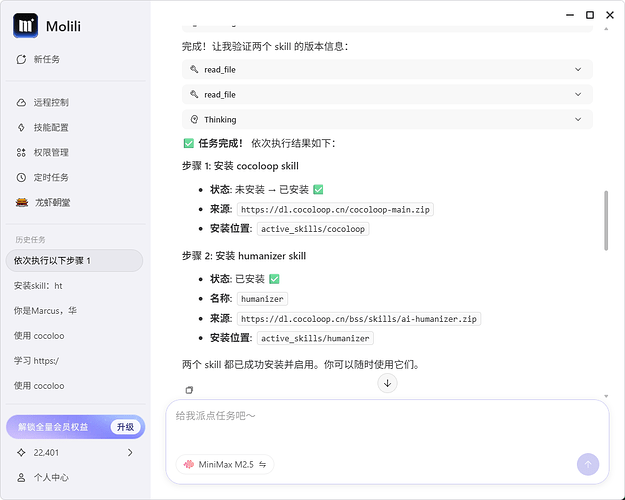Click the model swap arrows icon

pyautogui.click(x=263, y=465)
